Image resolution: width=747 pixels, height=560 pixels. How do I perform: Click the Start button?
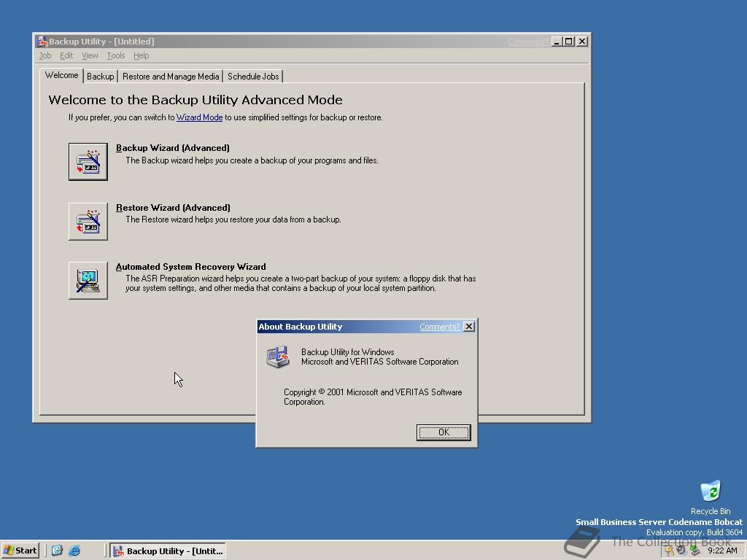pos(20,551)
